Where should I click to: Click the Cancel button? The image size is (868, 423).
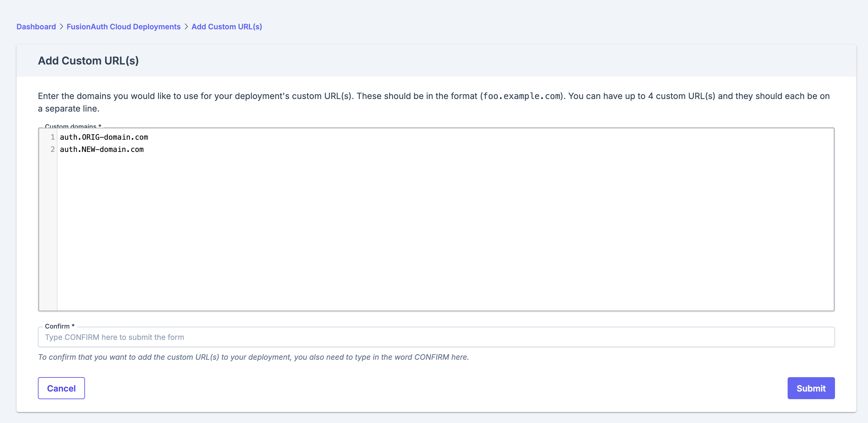pos(61,388)
